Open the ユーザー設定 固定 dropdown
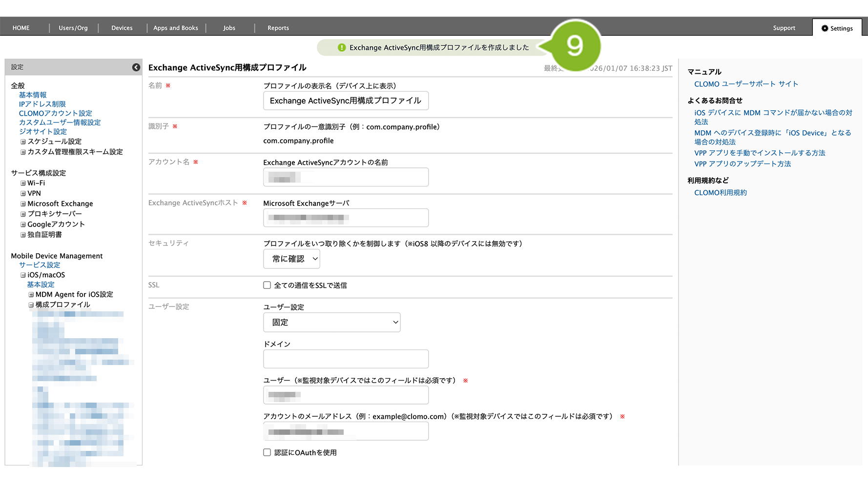 [x=331, y=323]
